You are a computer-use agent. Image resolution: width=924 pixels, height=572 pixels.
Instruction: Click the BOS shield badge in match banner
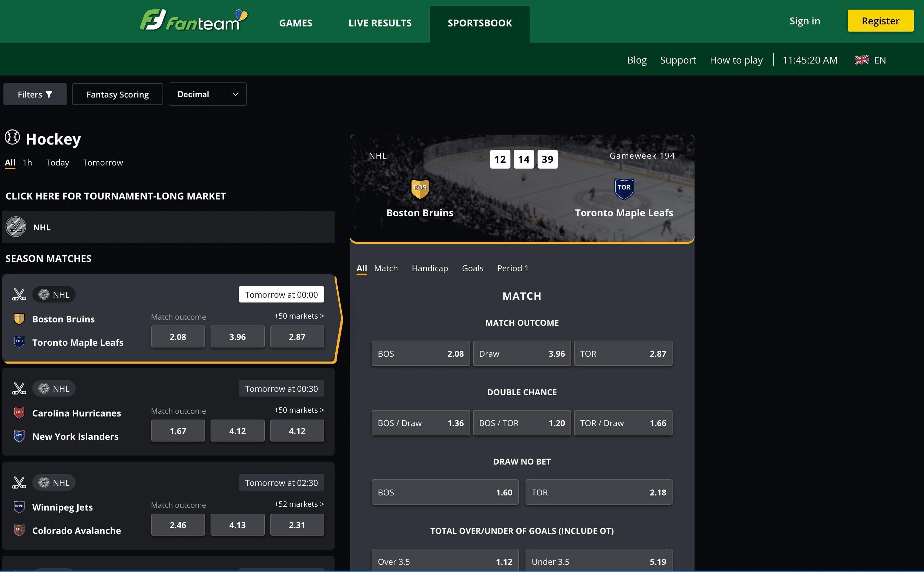[x=420, y=188]
